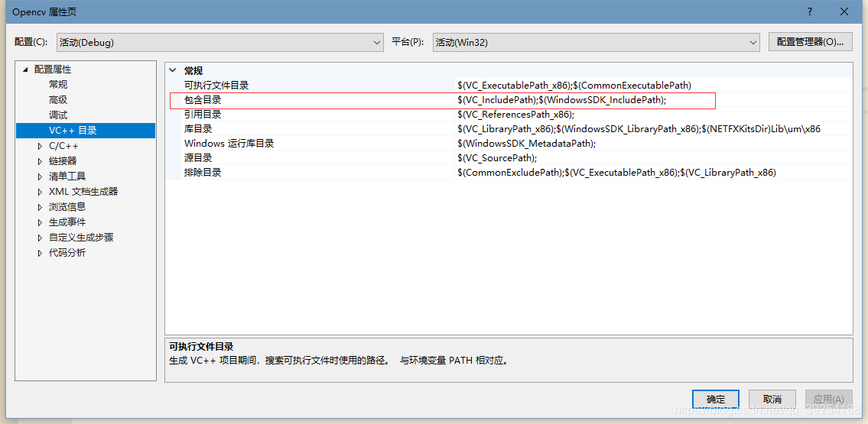Select the 库目录 property row
This screenshot has height=424, width=868.
pos(509,129)
